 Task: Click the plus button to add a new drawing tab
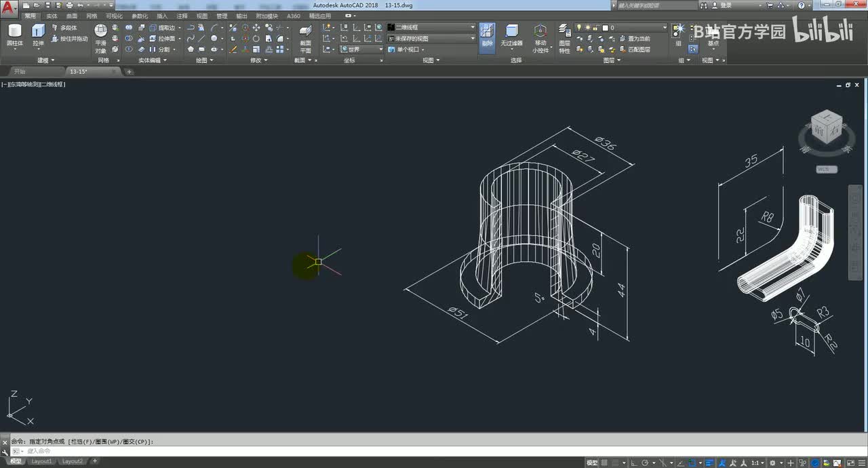pyautogui.click(x=130, y=72)
